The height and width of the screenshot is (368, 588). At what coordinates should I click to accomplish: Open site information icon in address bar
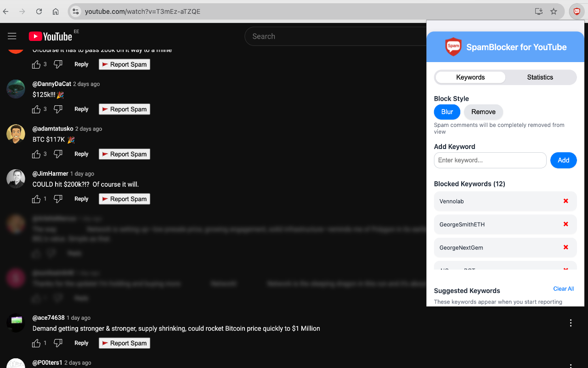pyautogui.click(x=76, y=11)
